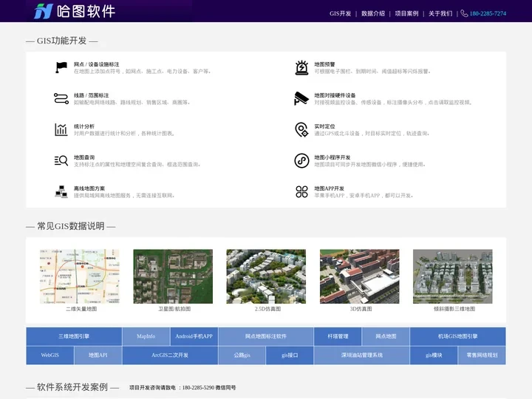Click the Android手机APP tile

point(194,336)
